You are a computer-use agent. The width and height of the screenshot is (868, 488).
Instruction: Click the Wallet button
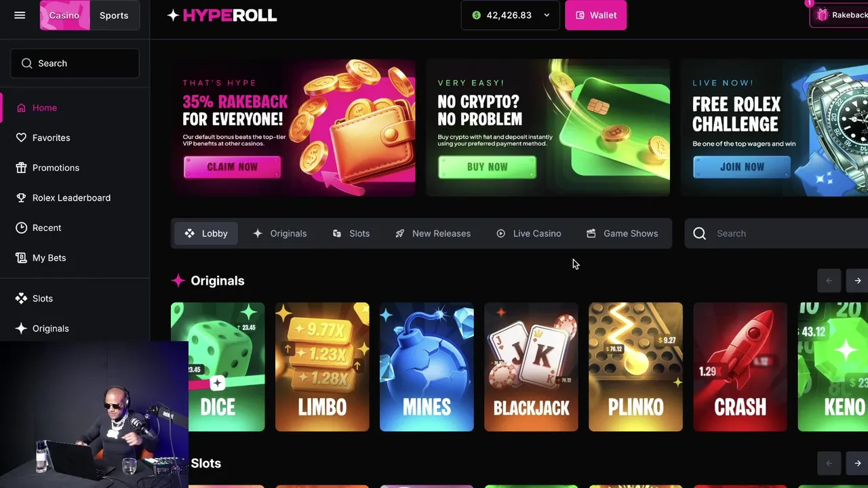(596, 15)
